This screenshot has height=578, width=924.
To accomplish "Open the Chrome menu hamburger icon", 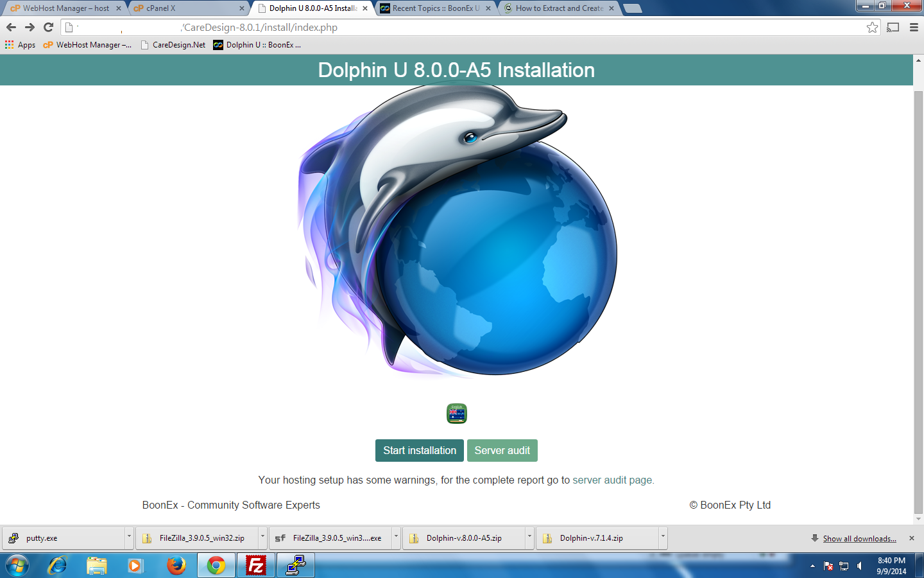I will [914, 27].
